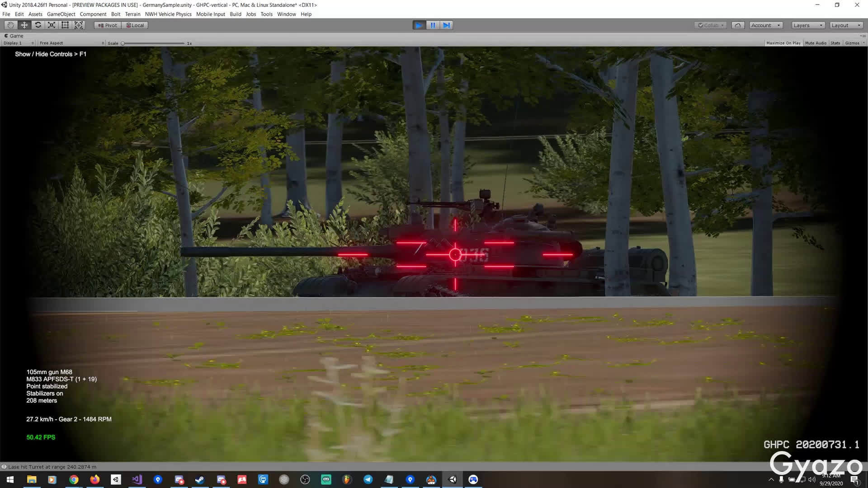The width and height of the screenshot is (868, 488).
Task: Open the Tools menu
Action: tap(267, 14)
